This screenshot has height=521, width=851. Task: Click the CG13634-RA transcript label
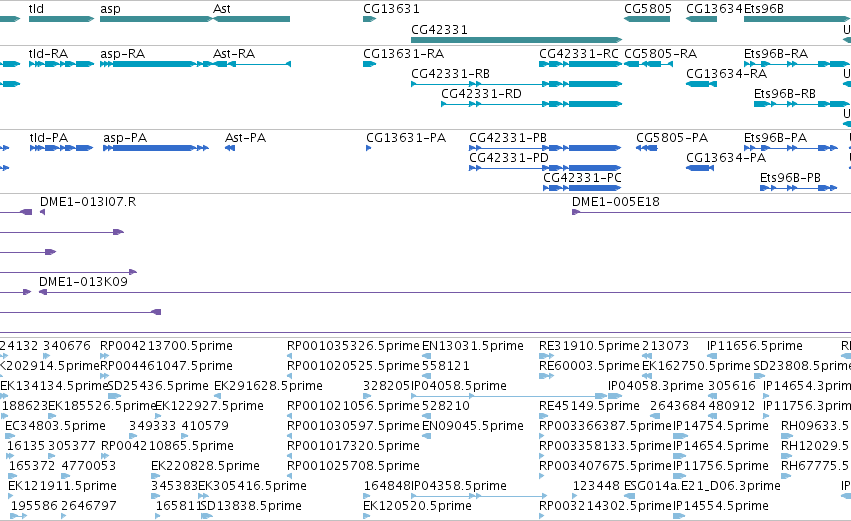pyautogui.click(x=726, y=74)
